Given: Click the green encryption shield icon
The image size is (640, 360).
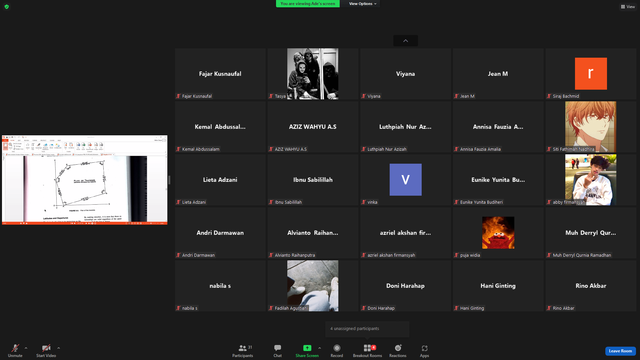Looking at the screenshot, I should (x=7, y=7).
